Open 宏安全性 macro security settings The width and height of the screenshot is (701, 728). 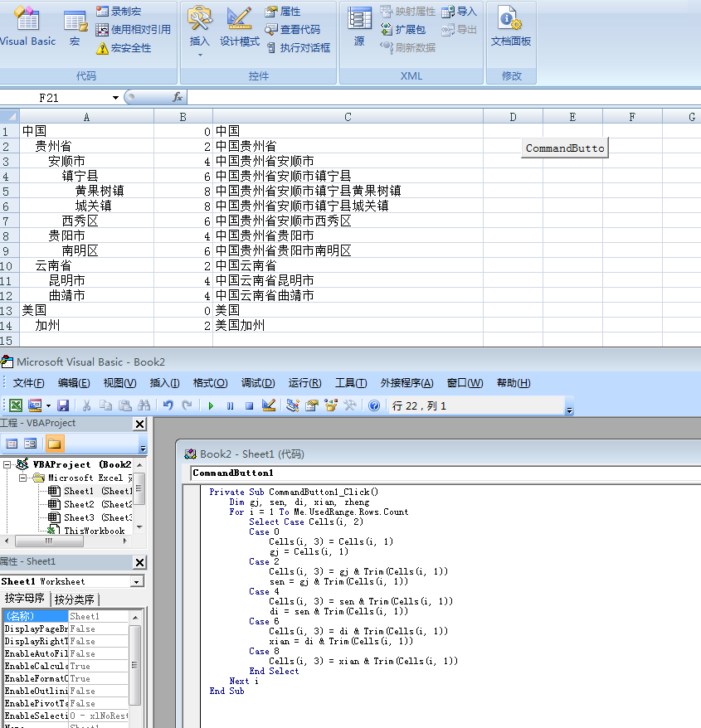(x=124, y=48)
